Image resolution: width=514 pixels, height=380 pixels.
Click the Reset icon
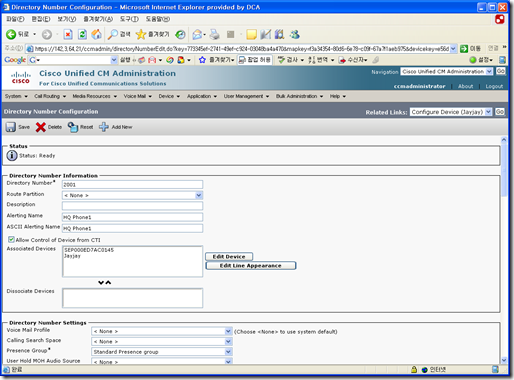click(73, 127)
